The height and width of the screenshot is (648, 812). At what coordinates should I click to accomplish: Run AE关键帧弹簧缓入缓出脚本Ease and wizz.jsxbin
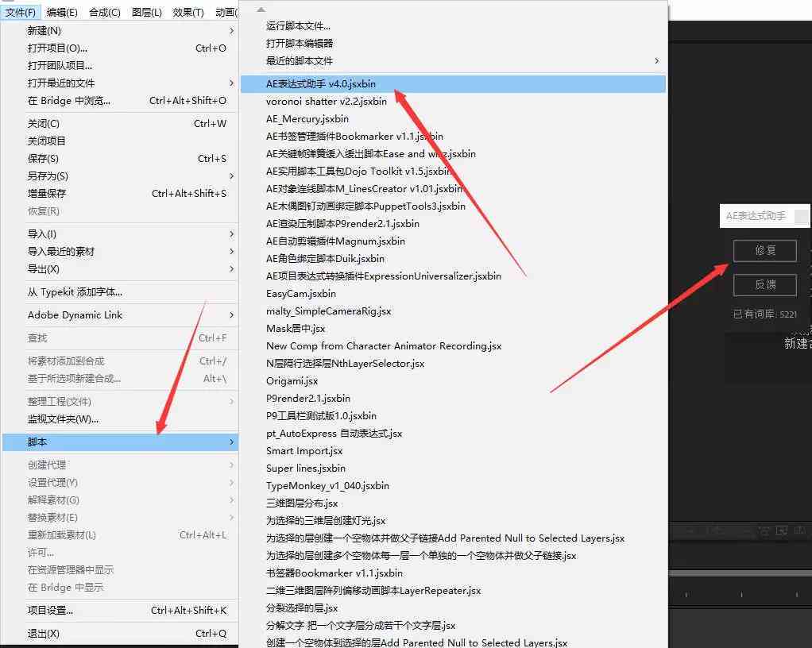point(453,154)
